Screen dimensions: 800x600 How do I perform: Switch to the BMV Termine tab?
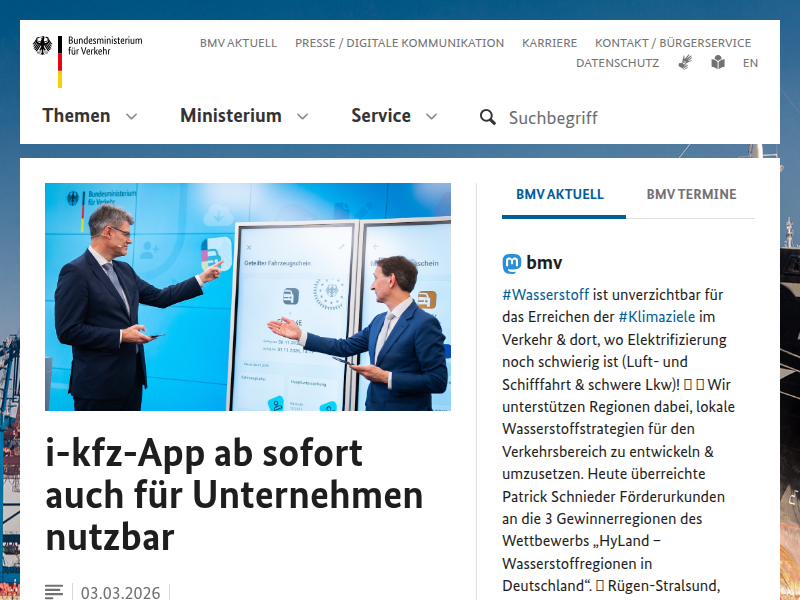pyautogui.click(x=691, y=195)
